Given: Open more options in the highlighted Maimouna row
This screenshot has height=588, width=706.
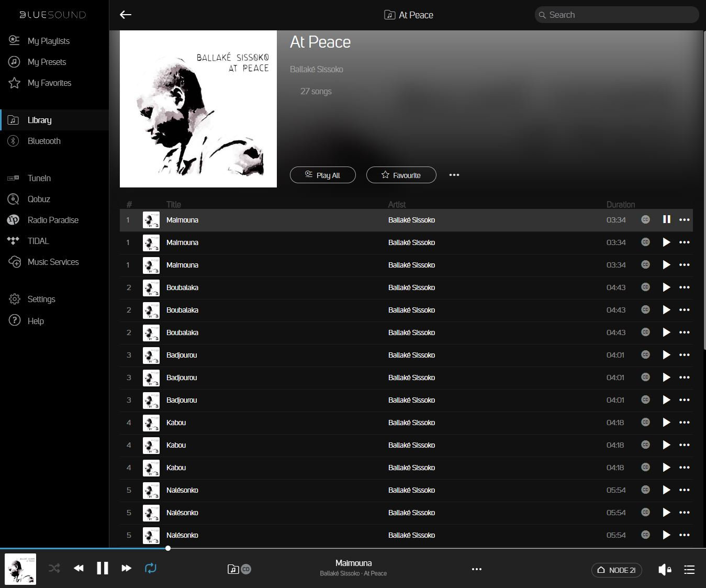Looking at the screenshot, I should click(684, 220).
